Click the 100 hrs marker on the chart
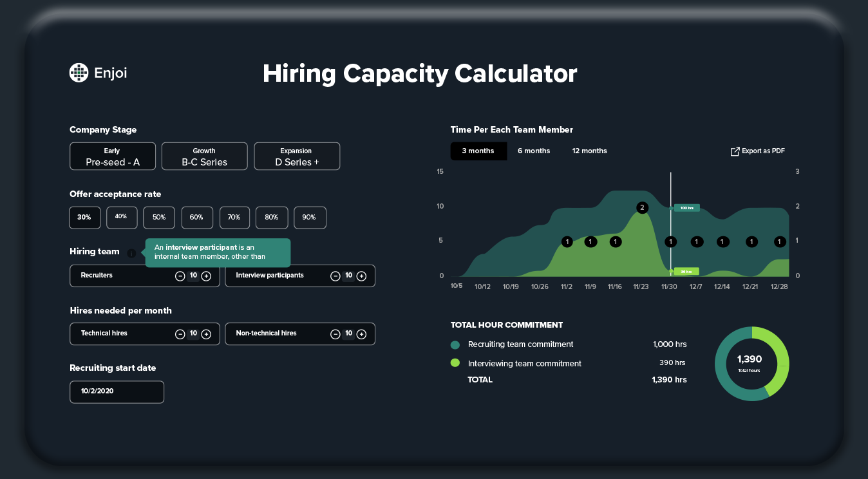The height and width of the screenshot is (479, 868). [x=686, y=207]
